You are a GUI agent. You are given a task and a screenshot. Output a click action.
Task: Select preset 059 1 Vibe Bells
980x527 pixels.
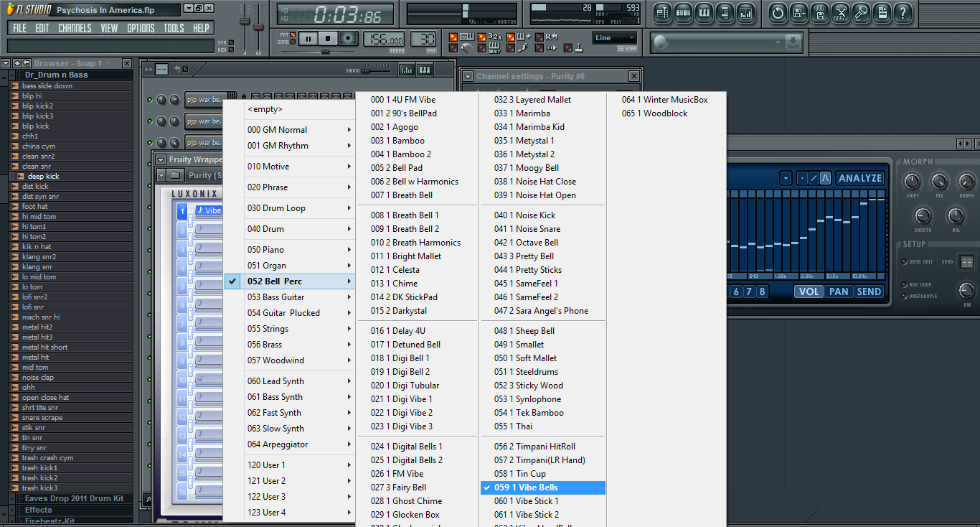(x=543, y=488)
